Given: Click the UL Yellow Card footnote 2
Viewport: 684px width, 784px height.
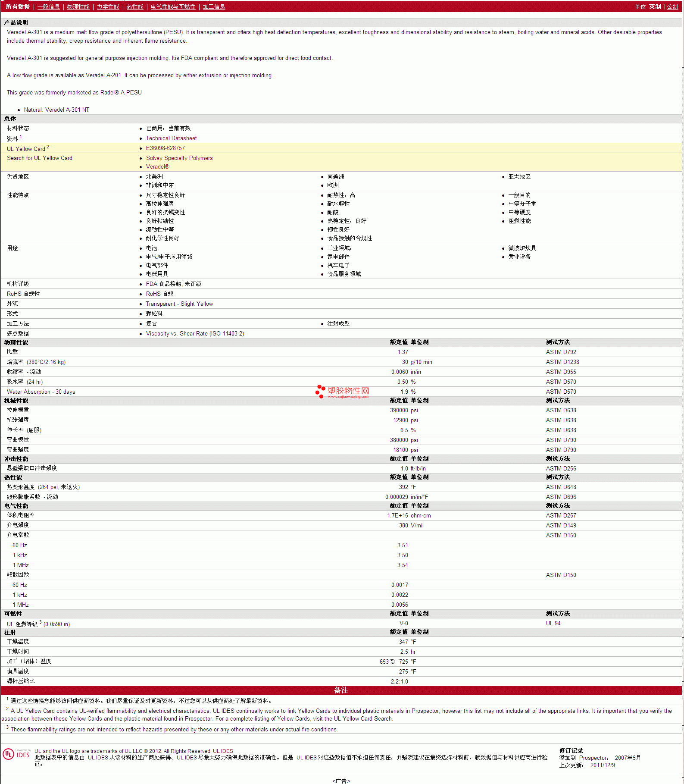Looking at the screenshot, I should point(48,147).
